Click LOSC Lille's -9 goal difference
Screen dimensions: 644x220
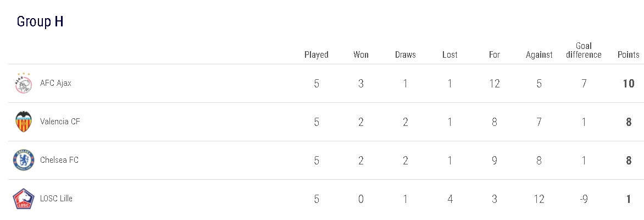click(584, 199)
